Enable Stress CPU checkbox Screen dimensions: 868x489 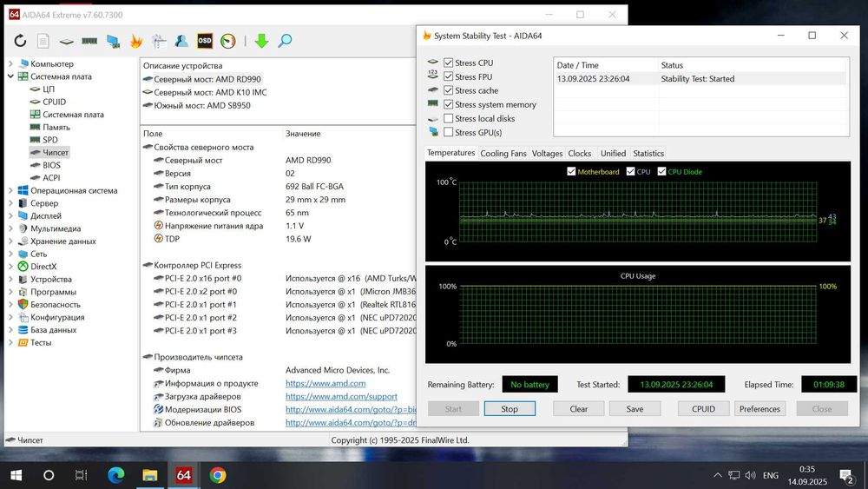coord(449,63)
